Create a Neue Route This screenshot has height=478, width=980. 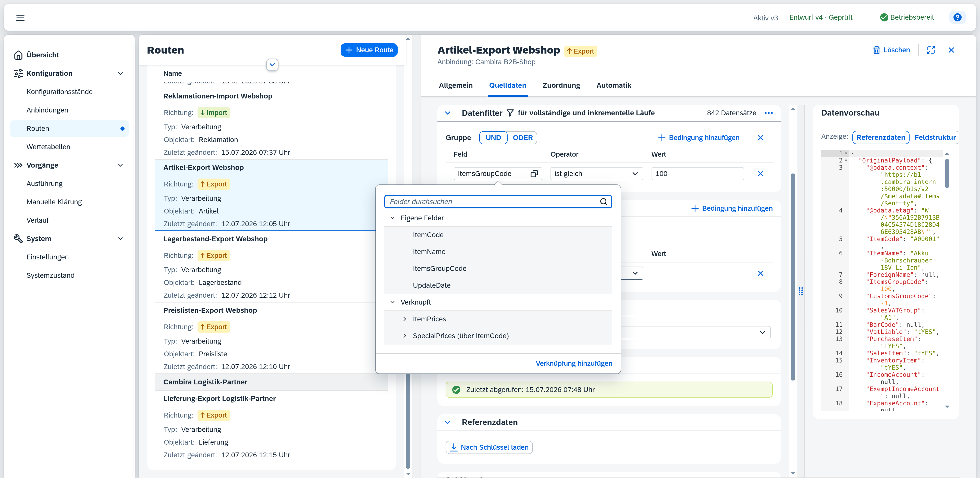point(369,50)
